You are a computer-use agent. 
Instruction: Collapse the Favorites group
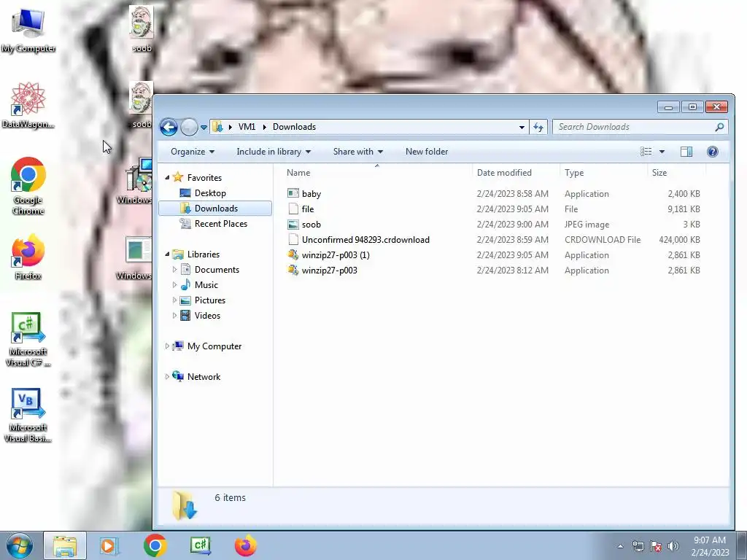click(167, 178)
